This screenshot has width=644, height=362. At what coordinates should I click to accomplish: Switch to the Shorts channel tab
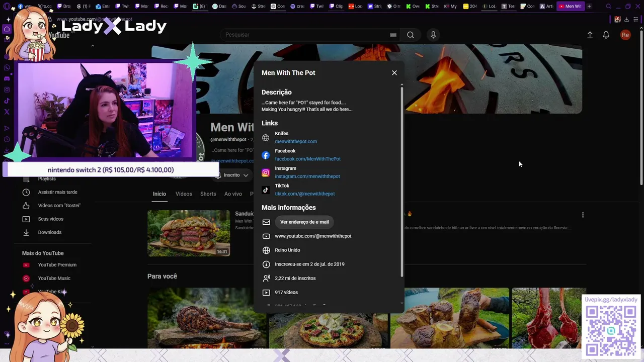208,194
